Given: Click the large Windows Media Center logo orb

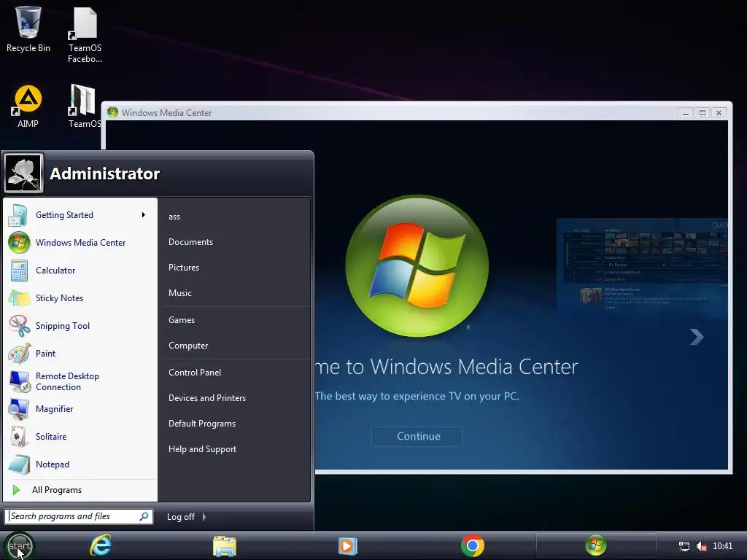Looking at the screenshot, I should (x=417, y=265).
